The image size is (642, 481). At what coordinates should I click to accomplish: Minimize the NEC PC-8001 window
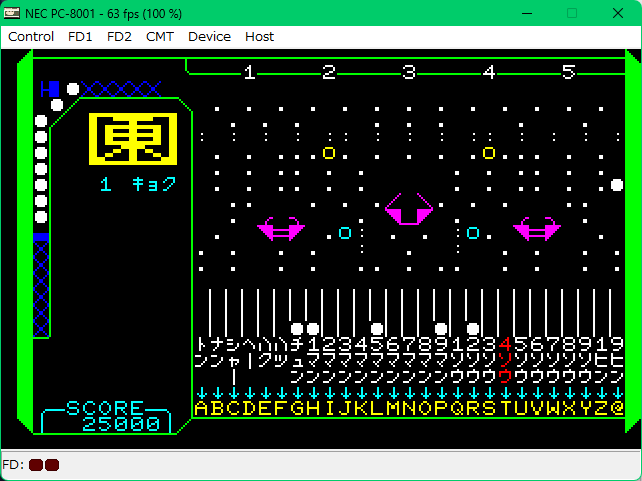coord(527,13)
